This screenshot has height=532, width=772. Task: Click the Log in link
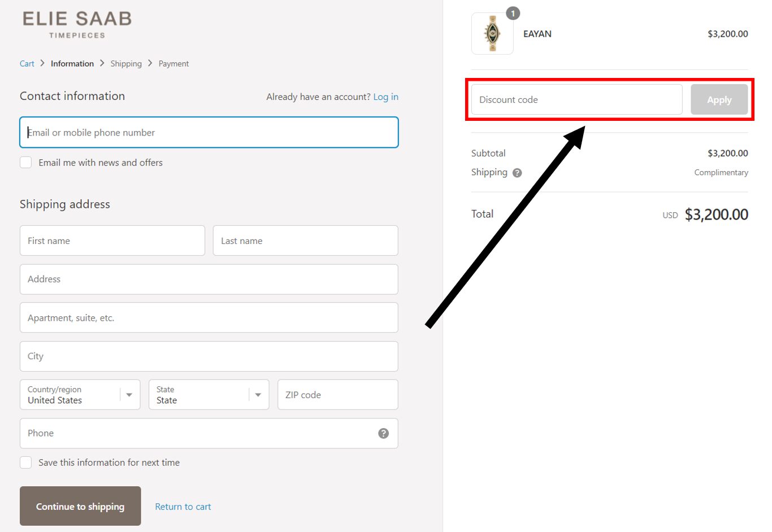pos(385,97)
